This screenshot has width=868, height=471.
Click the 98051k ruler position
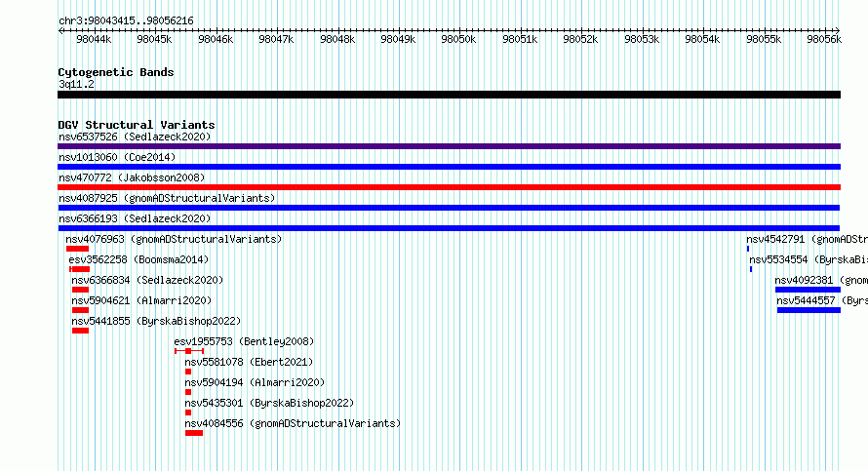(x=520, y=39)
